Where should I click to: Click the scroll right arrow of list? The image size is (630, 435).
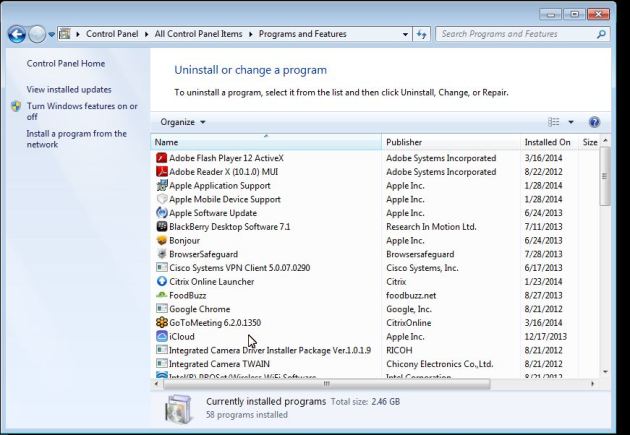pos(592,384)
